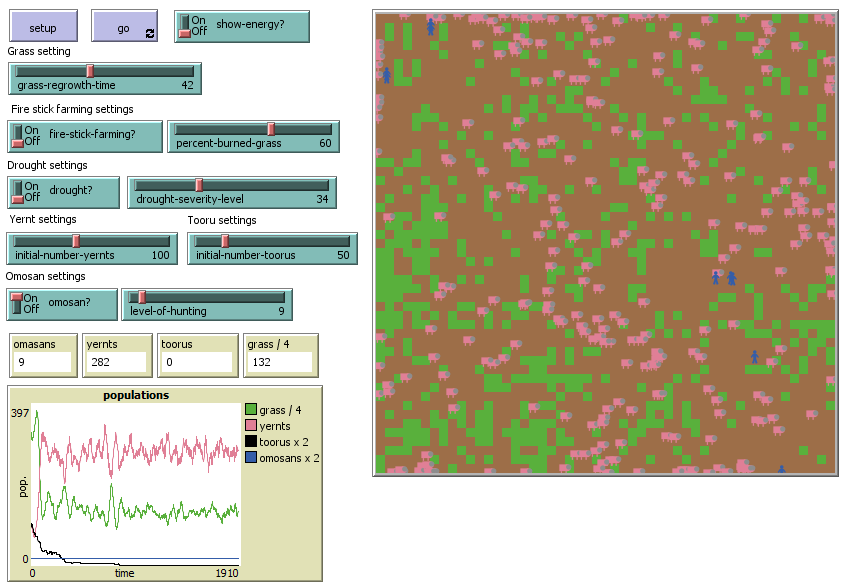Click the grass-regrowth-time value 42
The width and height of the screenshot is (857, 586).
tap(187, 85)
